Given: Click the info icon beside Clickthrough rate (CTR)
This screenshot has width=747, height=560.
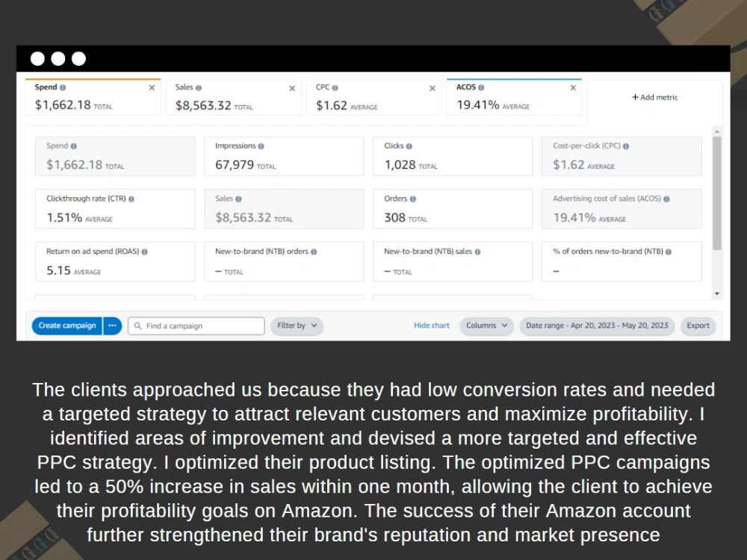Looking at the screenshot, I should tap(131, 199).
